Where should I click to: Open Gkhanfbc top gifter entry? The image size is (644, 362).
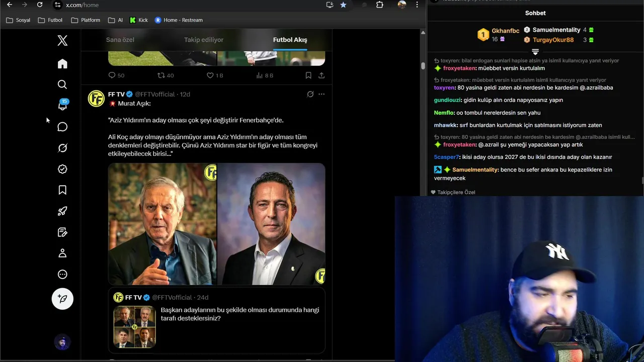498,34
